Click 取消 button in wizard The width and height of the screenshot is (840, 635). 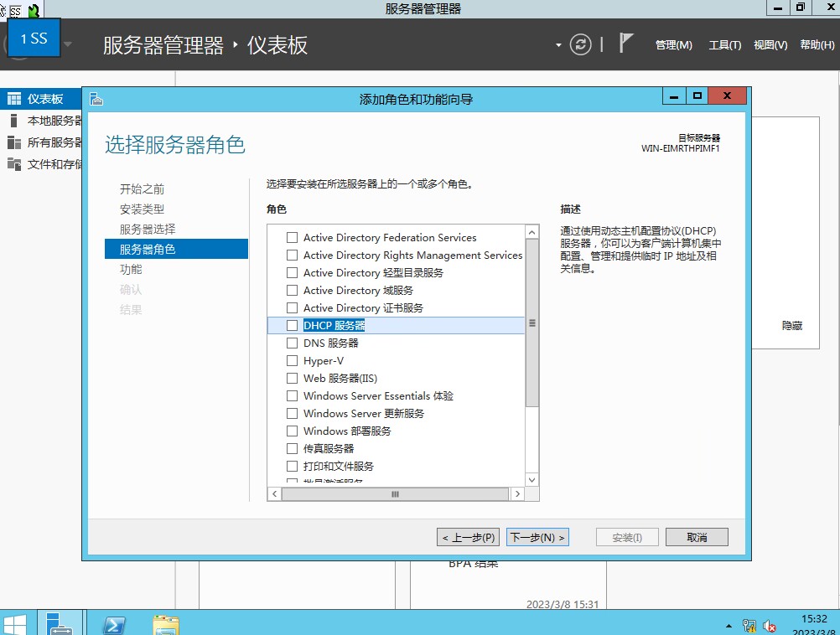point(697,537)
